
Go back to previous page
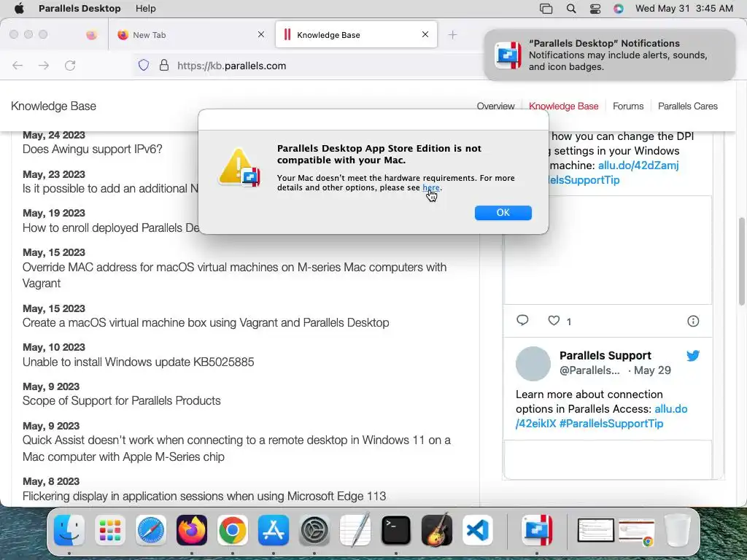18,66
